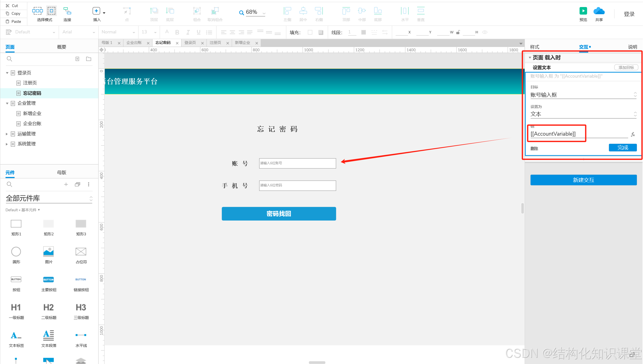Open the 全部元件库 library dropdown
Image resolution: width=643 pixels, height=364 pixels.
click(49, 198)
